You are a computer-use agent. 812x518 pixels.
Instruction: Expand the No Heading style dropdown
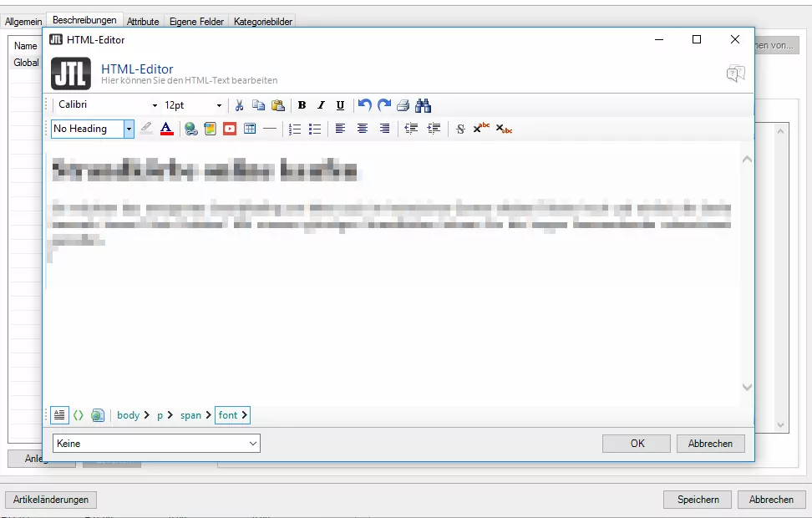coord(129,129)
